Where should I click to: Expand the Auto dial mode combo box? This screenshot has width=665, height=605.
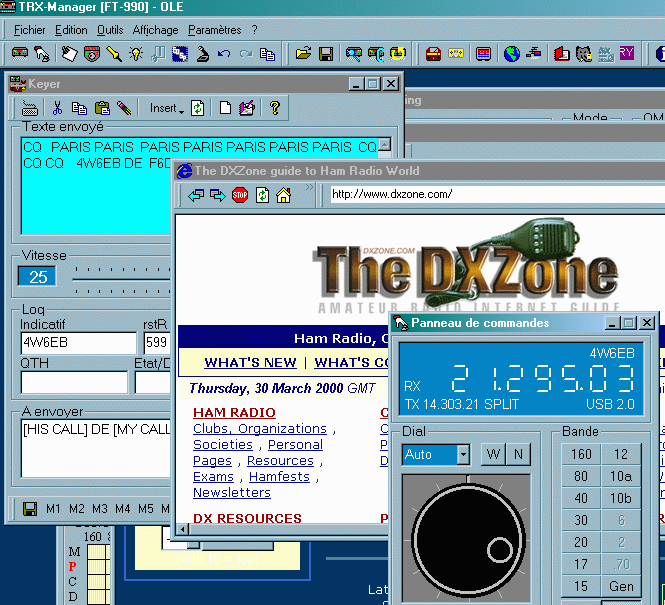[463, 455]
